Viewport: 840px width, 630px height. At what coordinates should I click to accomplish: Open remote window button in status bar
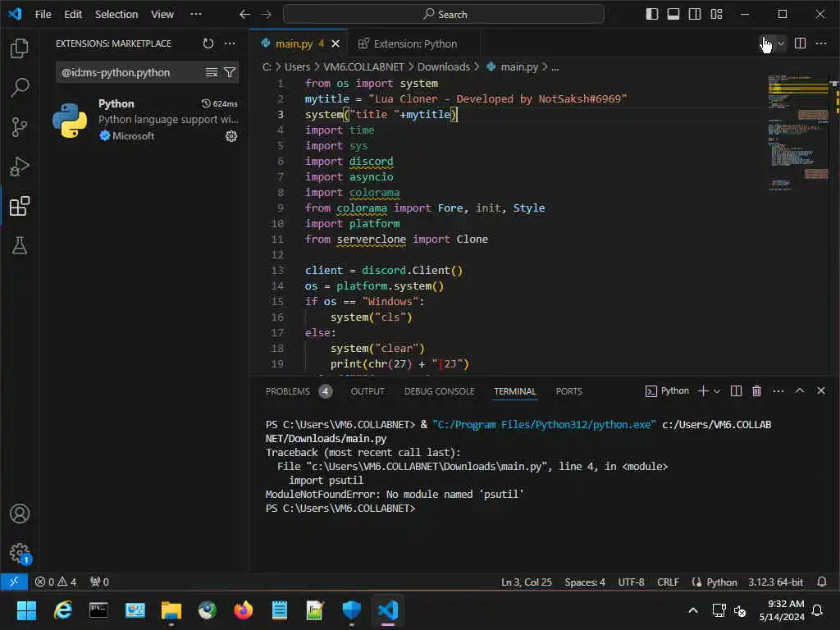pos(14,582)
